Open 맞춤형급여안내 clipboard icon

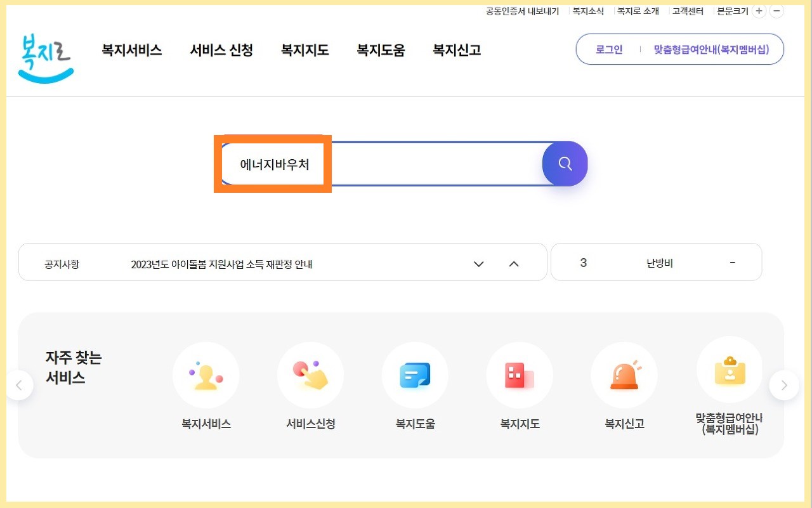729,370
